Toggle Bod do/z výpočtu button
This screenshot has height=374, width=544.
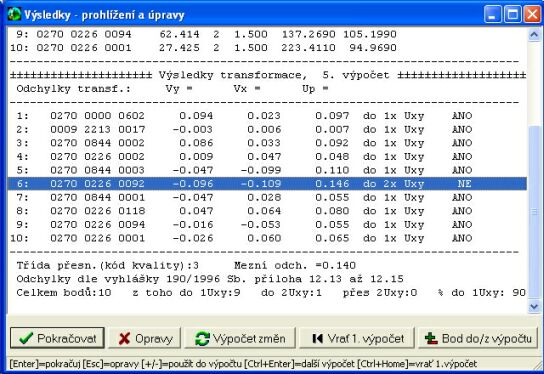[x=478, y=338]
